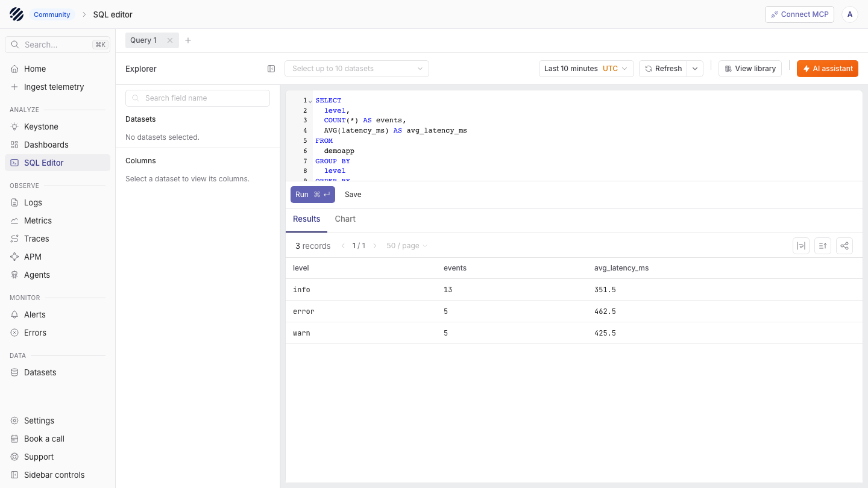Viewport: 868px width, 488px height.
Task: Open Home in the sidebar
Action: pos(58,69)
